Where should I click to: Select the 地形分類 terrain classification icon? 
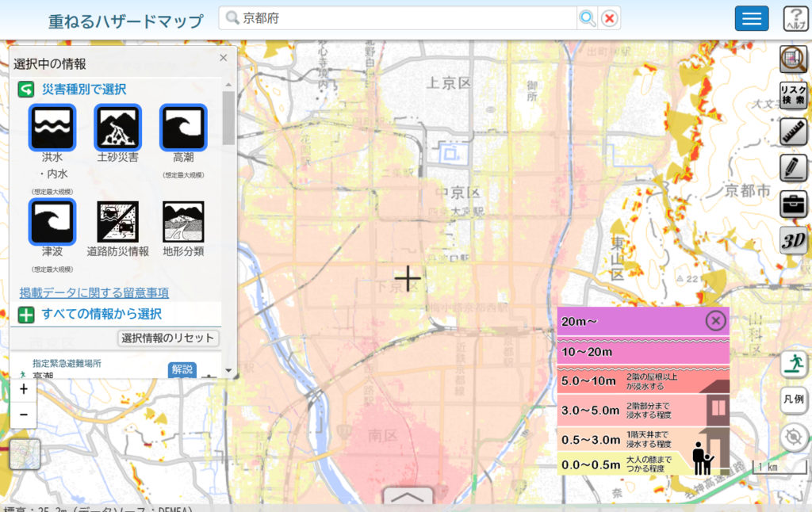coord(183,221)
